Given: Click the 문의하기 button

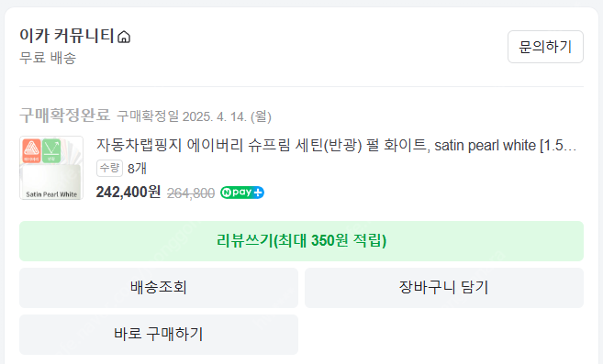Looking at the screenshot, I should click(545, 47).
